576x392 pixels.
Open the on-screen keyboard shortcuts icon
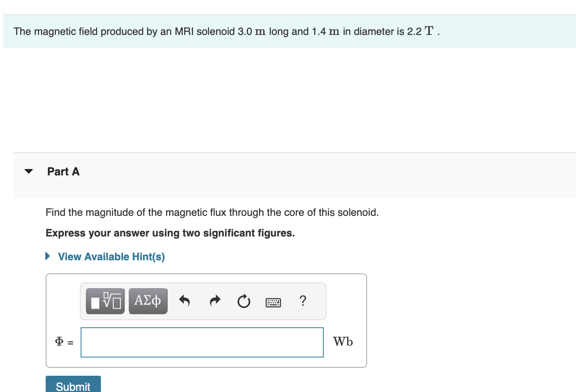click(273, 302)
